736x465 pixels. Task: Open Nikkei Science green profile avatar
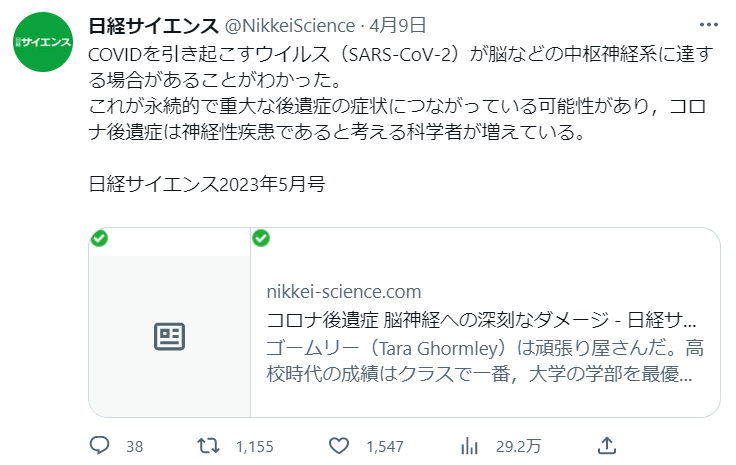pos(43,42)
